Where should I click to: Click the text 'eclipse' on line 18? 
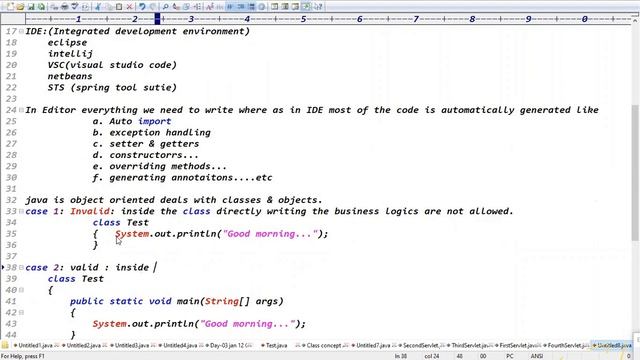67,43
